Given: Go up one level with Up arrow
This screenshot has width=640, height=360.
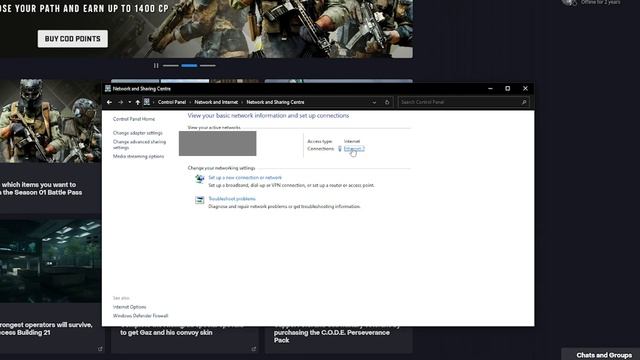Looking at the screenshot, I should pyautogui.click(x=138, y=102).
